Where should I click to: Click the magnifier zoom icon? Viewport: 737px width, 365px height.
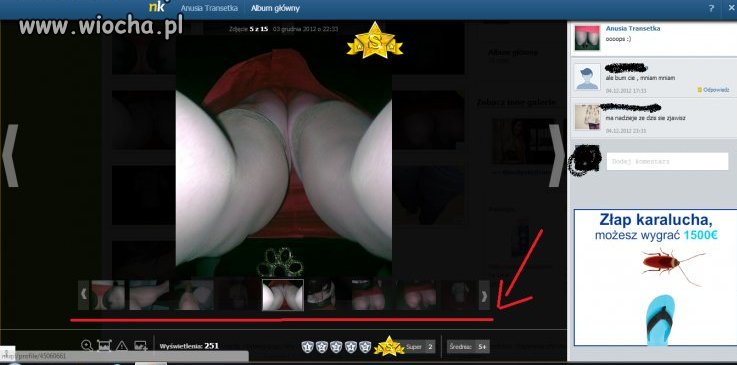click(x=86, y=346)
